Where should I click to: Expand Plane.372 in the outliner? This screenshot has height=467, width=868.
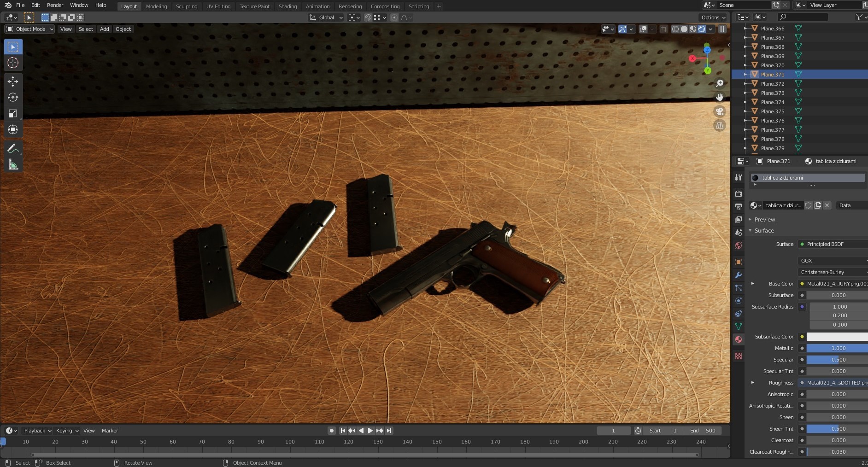pyautogui.click(x=745, y=84)
